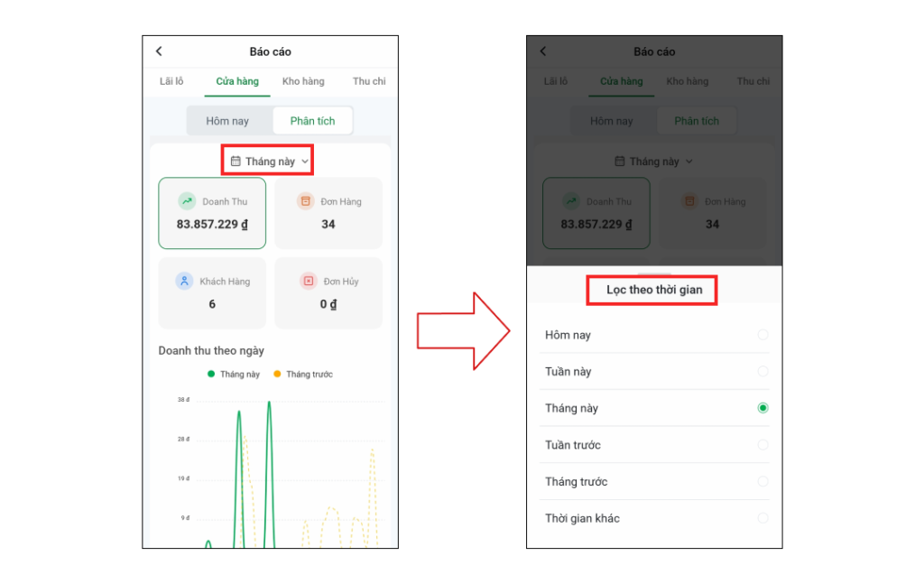Select Doanh Thu card 83.857.229 on left screen

point(212,213)
